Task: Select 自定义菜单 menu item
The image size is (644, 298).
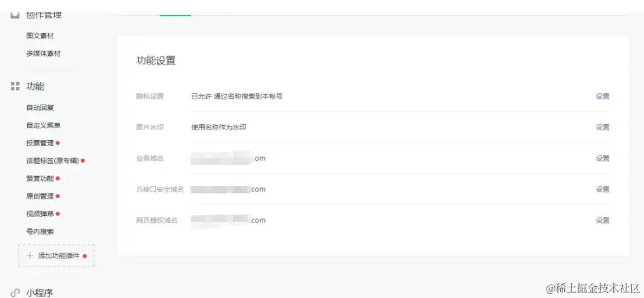Action: (x=43, y=125)
